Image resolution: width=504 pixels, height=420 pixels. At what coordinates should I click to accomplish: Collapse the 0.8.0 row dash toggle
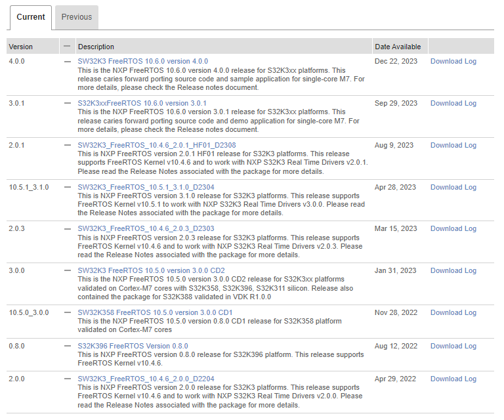pos(68,346)
